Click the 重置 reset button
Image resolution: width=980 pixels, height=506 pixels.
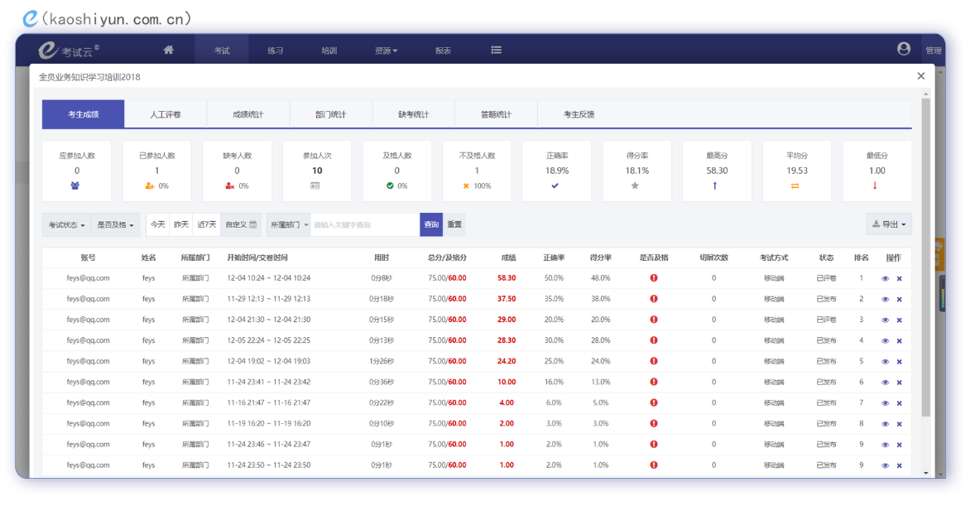(x=454, y=224)
